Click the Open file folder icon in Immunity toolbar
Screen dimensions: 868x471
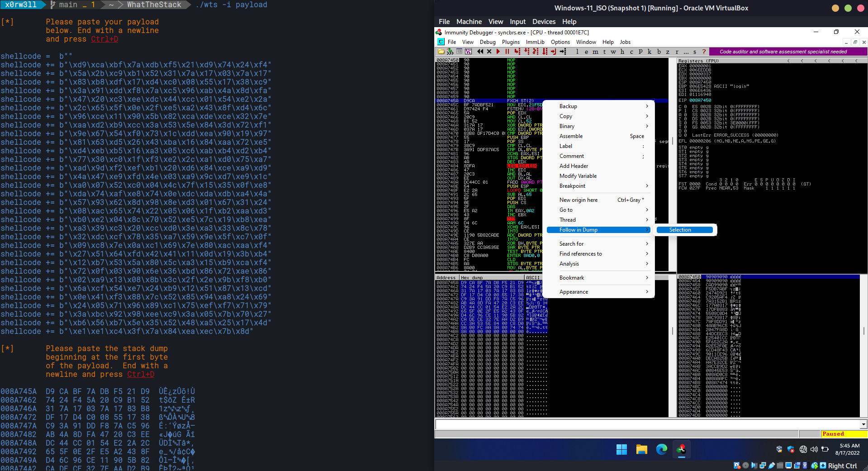(x=441, y=52)
